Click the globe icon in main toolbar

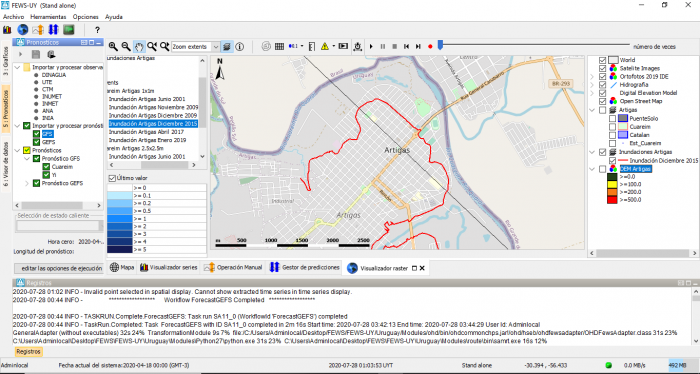(22, 30)
